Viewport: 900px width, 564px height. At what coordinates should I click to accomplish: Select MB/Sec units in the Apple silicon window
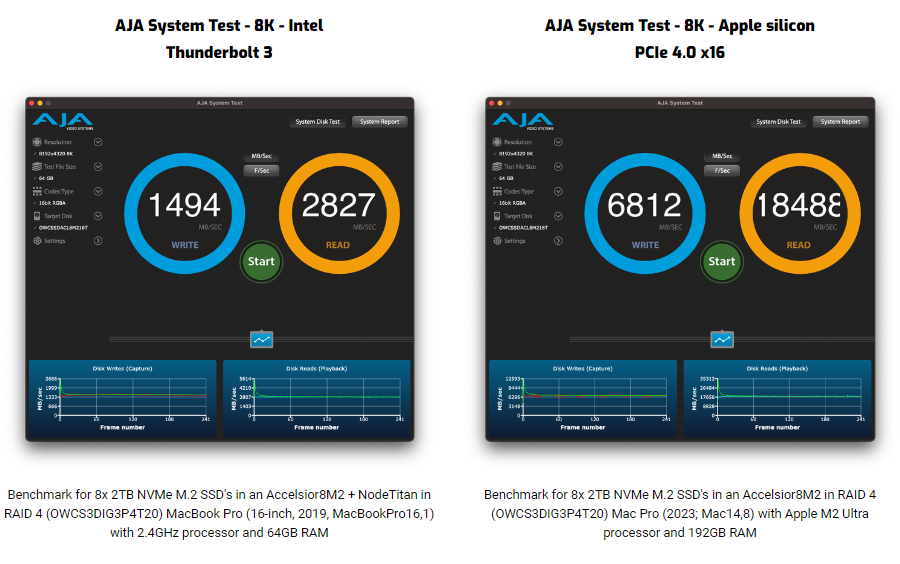coord(722,156)
